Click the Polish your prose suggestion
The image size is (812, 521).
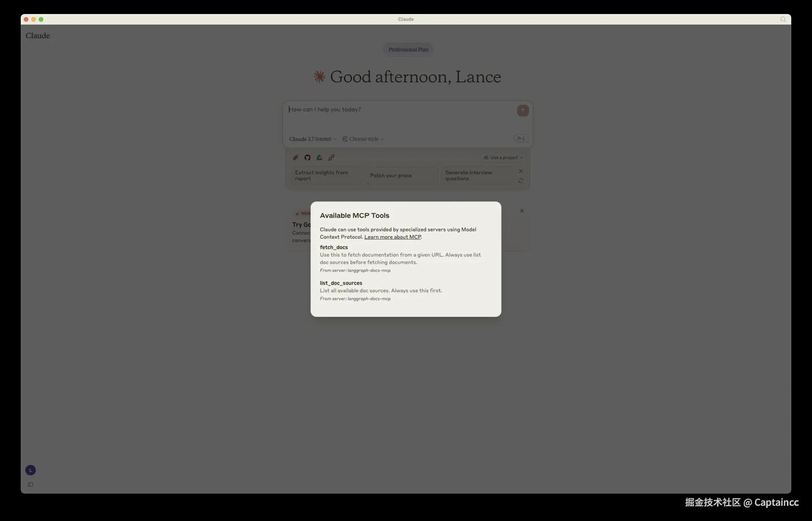(402, 176)
